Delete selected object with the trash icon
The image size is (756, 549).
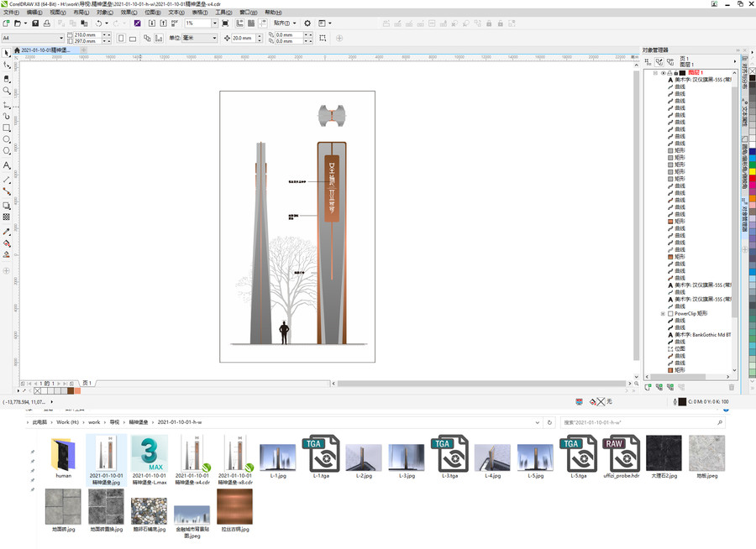click(x=732, y=387)
